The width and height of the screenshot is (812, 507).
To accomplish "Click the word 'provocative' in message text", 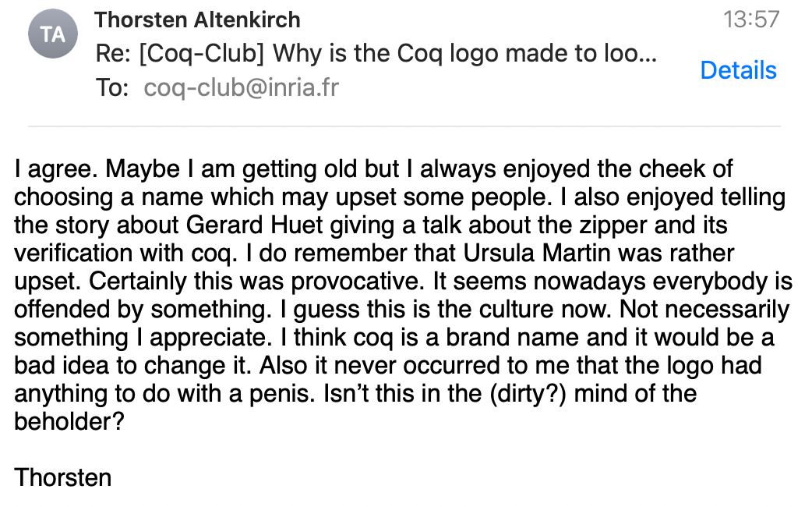I will [x=355, y=282].
